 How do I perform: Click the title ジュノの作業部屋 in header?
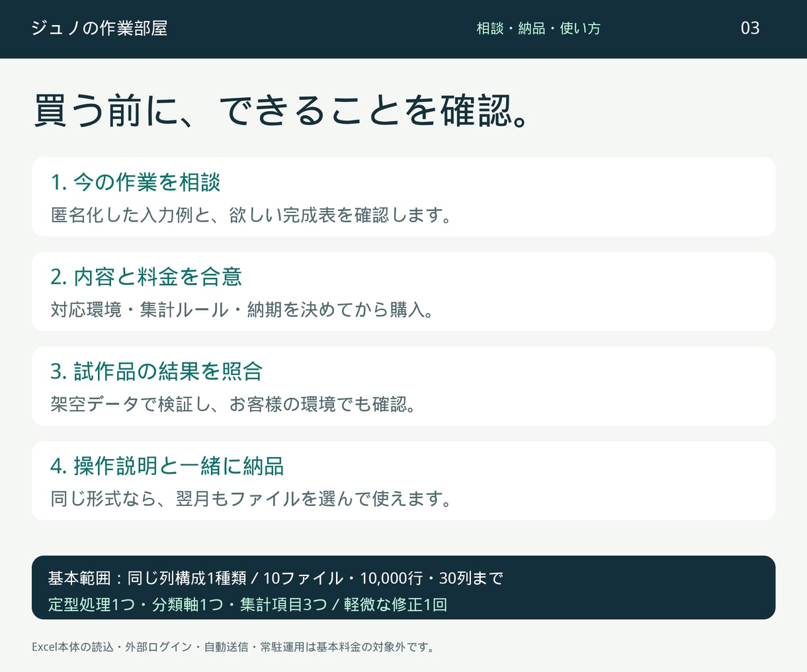[x=99, y=28]
